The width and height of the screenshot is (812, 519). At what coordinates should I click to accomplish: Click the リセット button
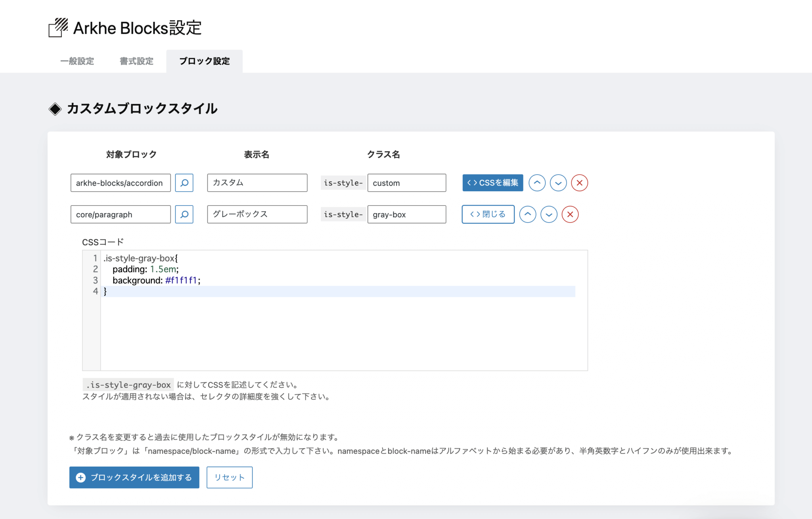(229, 477)
